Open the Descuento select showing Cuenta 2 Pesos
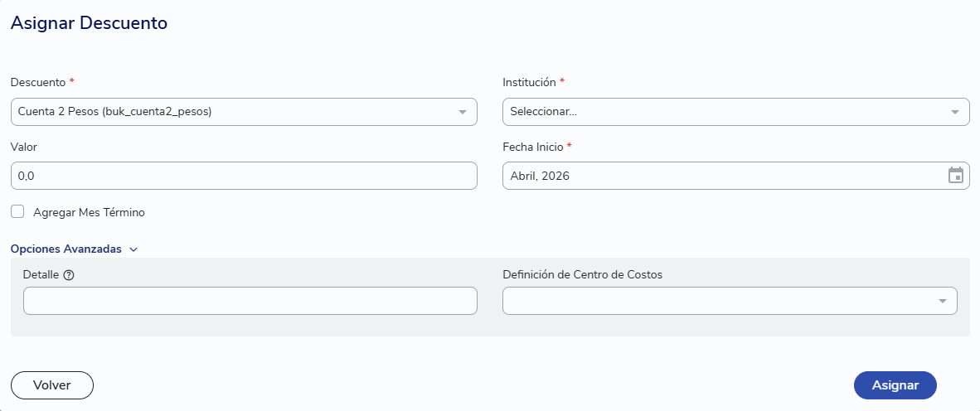This screenshot has height=411, width=980. pos(245,112)
